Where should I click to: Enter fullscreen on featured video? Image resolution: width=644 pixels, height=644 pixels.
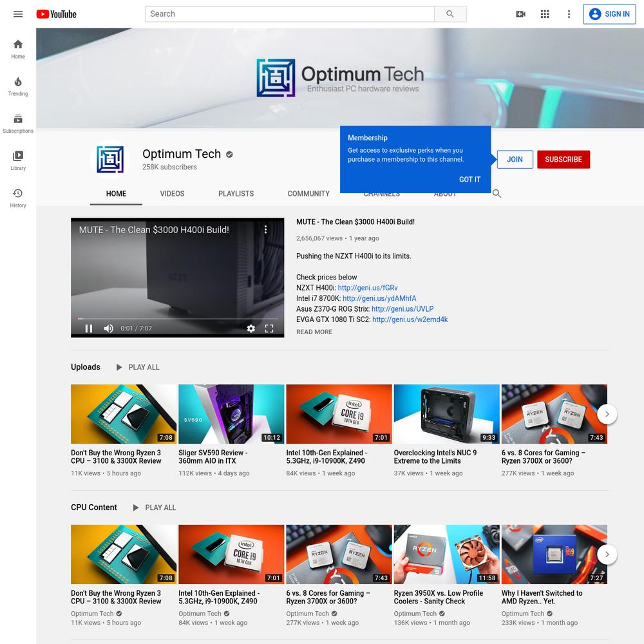pos(269,328)
